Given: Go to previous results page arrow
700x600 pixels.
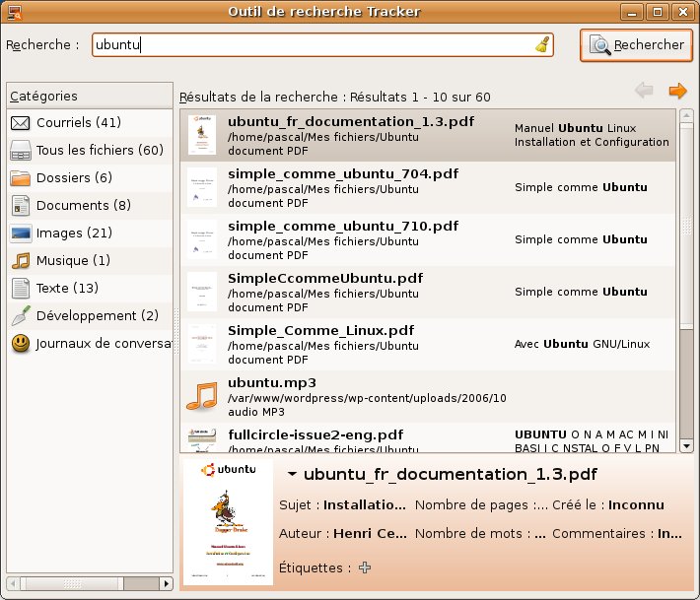Looking at the screenshot, I should click(x=644, y=91).
